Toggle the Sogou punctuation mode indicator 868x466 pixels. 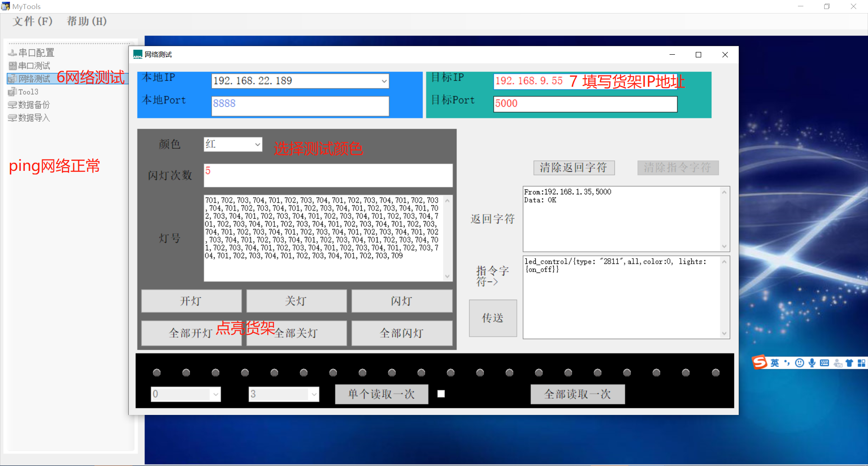pos(787,363)
